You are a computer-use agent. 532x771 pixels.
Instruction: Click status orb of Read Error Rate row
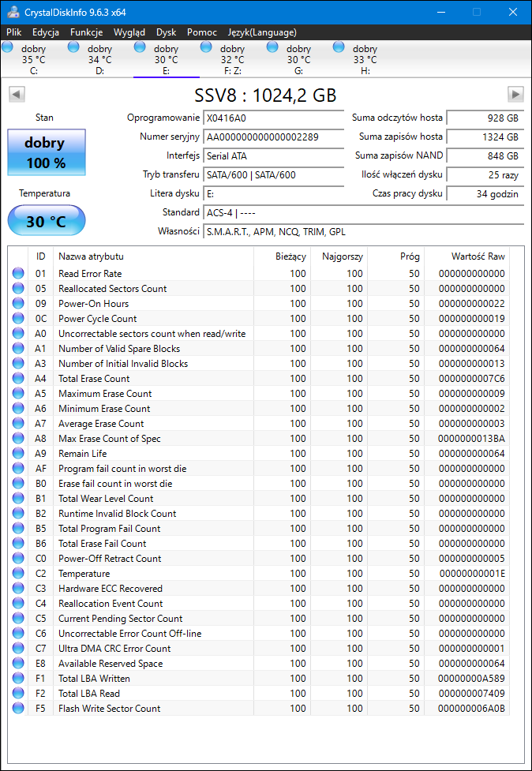click(18, 273)
